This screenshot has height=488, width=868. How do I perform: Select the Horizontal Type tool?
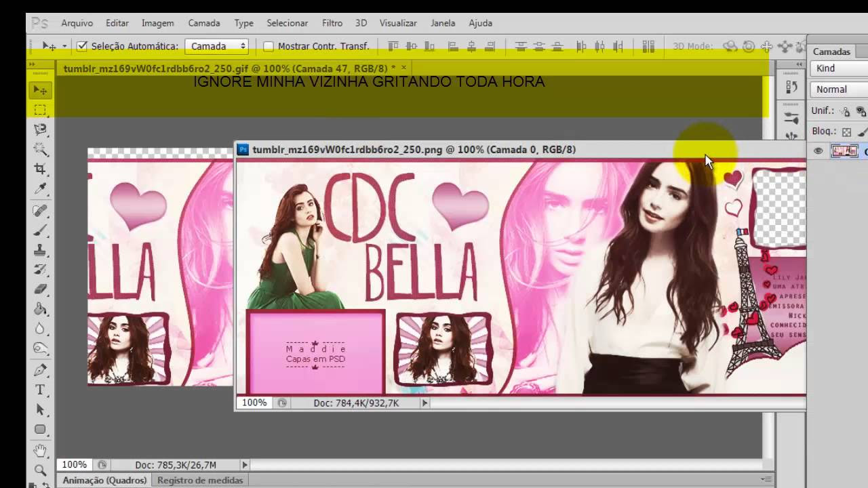click(40, 390)
